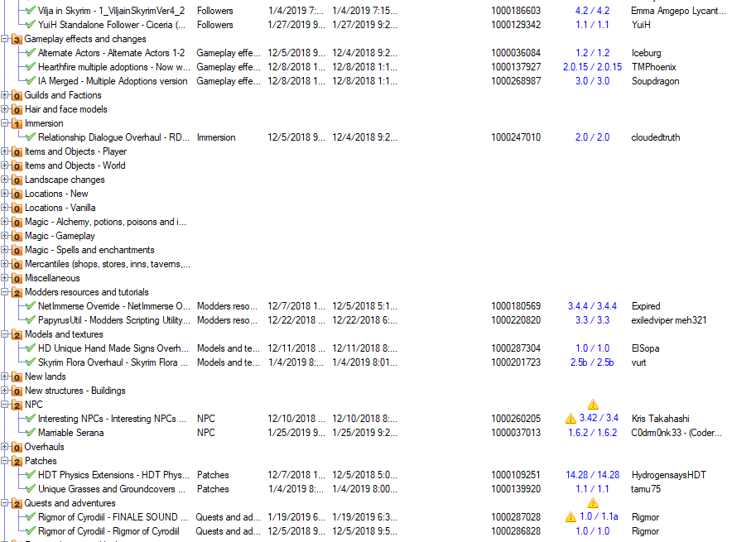Click the Overhauls folder icon

[17, 448]
